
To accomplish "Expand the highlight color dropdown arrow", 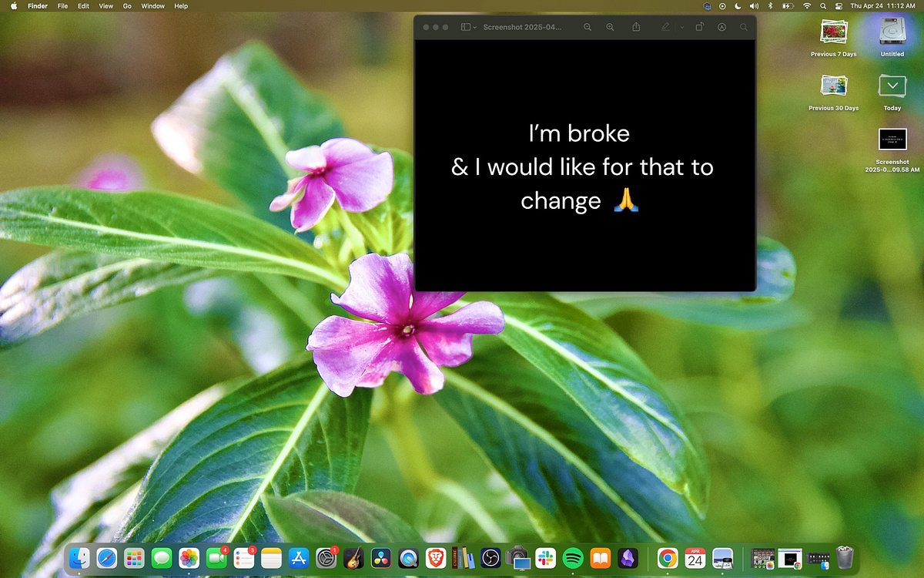I will pyautogui.click(x=681, y=27).
